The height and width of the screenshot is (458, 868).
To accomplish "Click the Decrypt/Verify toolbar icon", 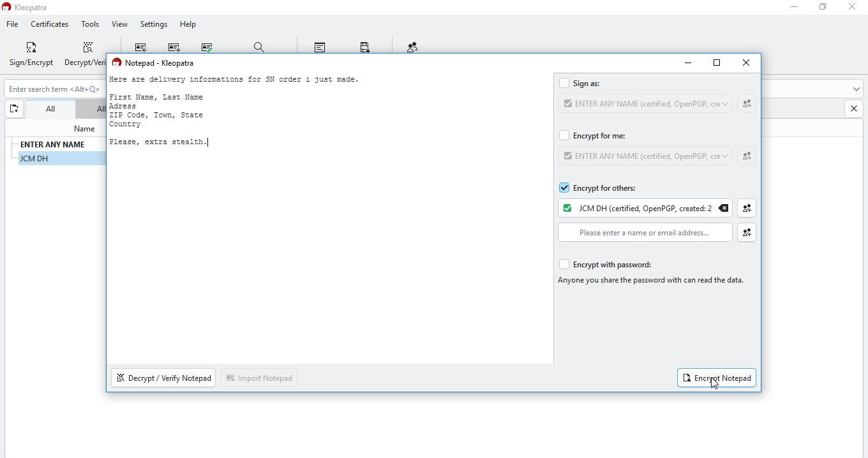I will [88, 47].
